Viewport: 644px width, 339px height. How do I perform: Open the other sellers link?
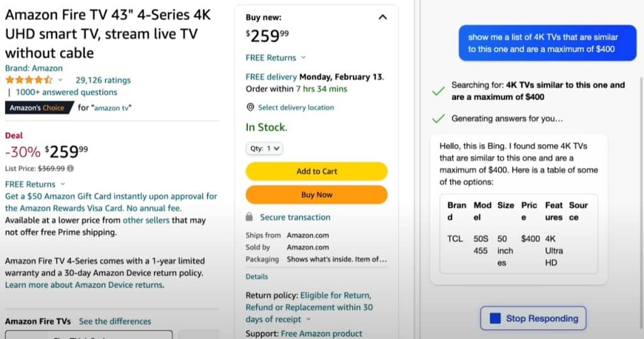(x=146, y=220)
